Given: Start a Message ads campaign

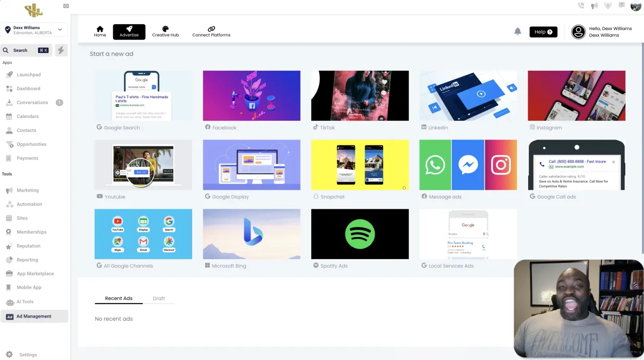Looking at the screenshot, I should (469, 165).
